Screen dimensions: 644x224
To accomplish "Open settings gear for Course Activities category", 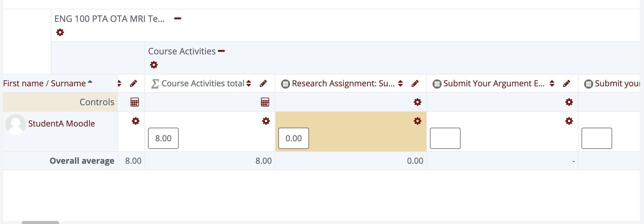I will coord(154,65).
